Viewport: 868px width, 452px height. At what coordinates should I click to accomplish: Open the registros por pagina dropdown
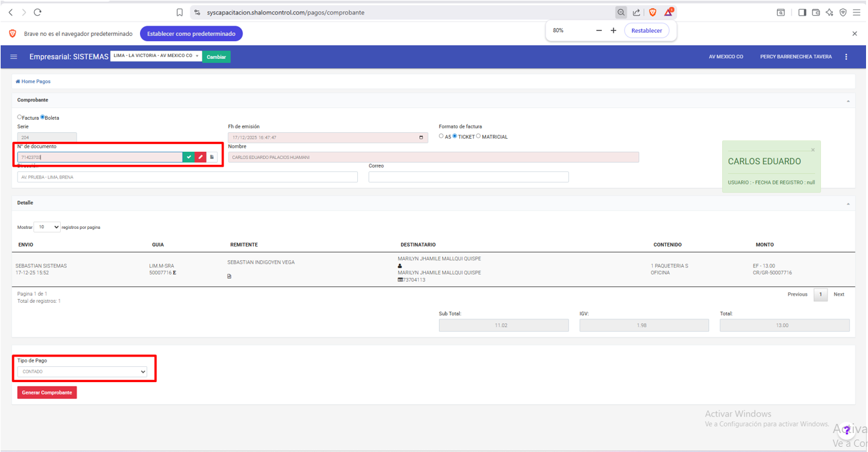(x=46, y=227)
